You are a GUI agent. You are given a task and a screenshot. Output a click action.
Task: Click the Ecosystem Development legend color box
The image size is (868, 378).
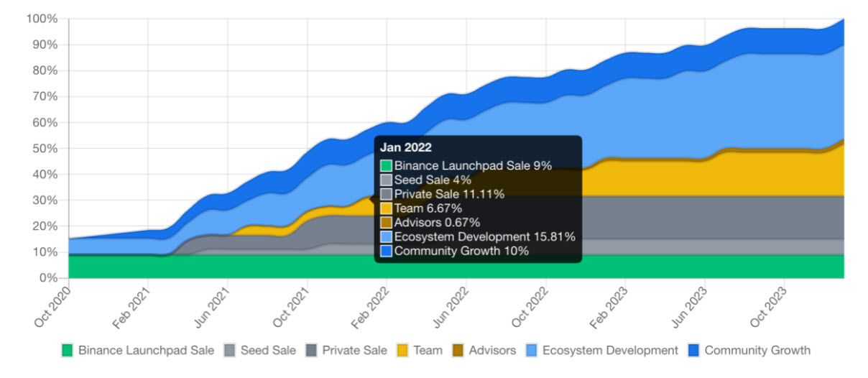[x=532, y=351]
